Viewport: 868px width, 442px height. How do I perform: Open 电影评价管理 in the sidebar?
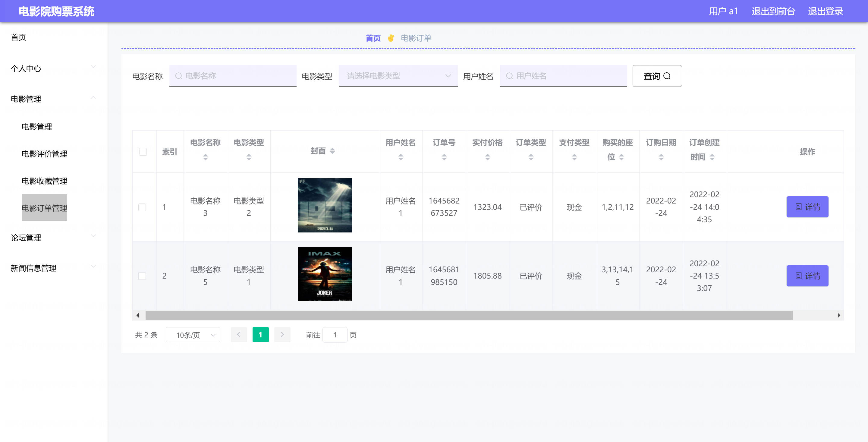pyautogui.click(x=44, y=154)
